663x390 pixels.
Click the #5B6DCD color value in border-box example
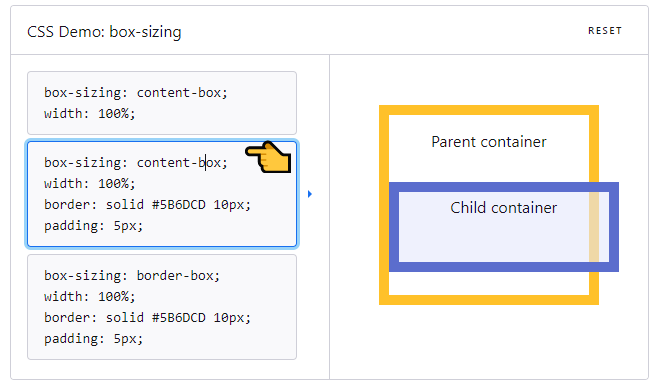click(178, 318)
